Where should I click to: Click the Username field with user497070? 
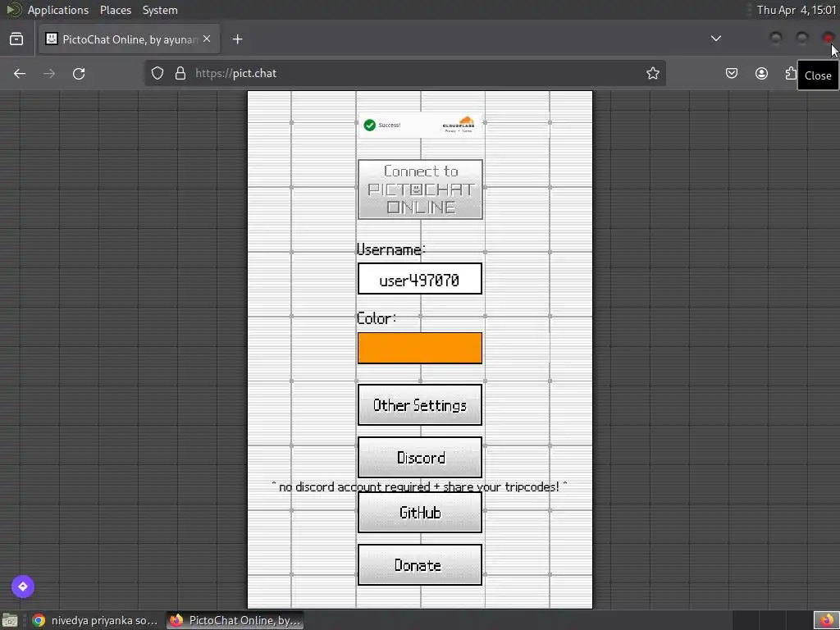pyautogui.click(x=420, y=279)
